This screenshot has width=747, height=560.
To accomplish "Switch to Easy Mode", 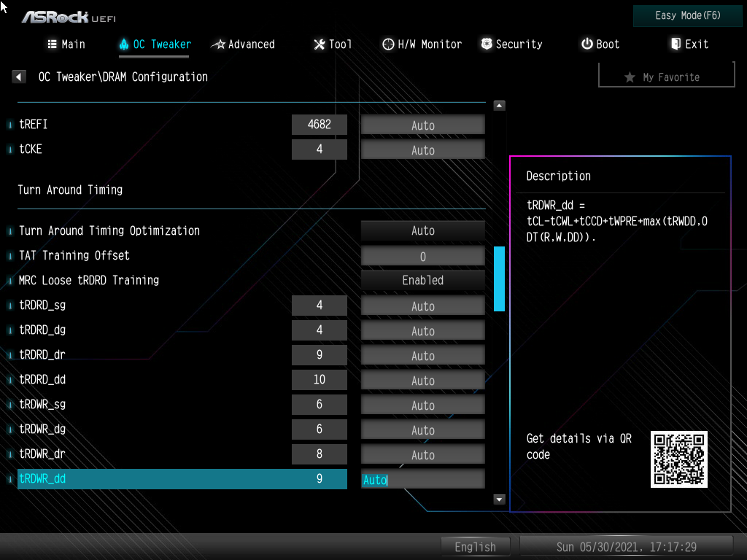I will 686,15.
